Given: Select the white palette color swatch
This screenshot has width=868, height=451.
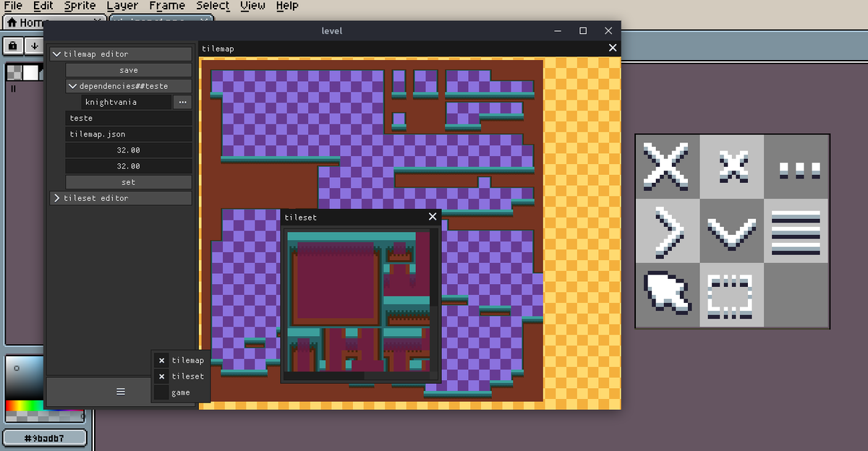Looking at the screenshot, I should pos(30,72).
